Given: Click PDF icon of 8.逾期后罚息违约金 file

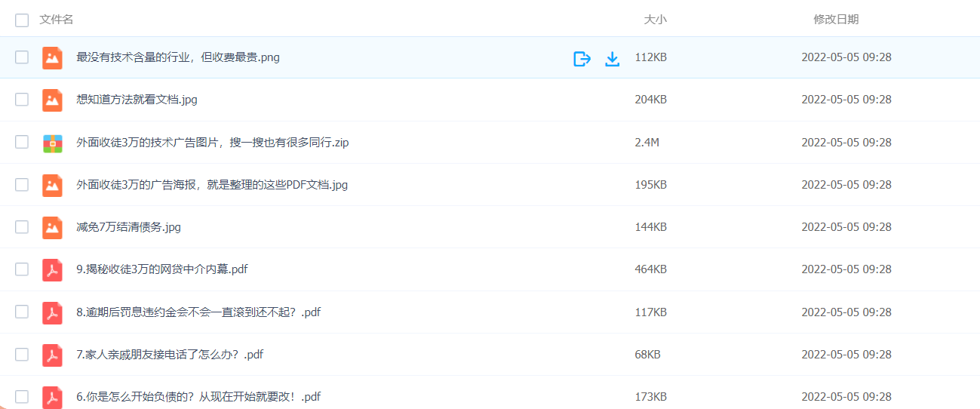Looking at the screenshot, I should (x=52, y=312).
